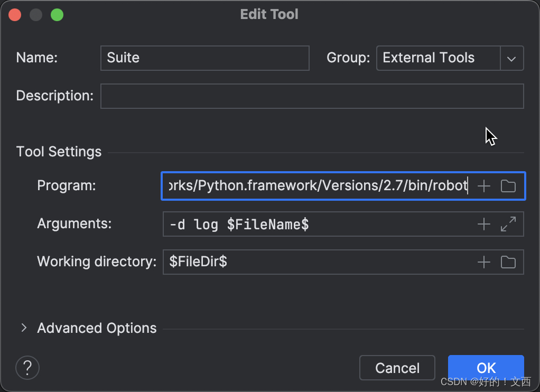Click the green zoom window button
Viewport: 540px width, 392px height.
[x=57, y=15]
